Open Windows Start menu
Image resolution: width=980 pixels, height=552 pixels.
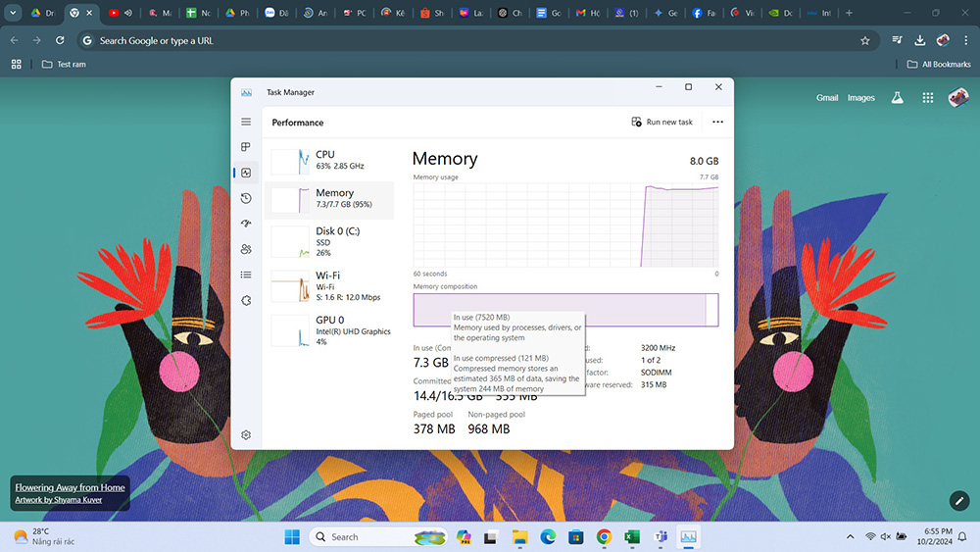292,537
